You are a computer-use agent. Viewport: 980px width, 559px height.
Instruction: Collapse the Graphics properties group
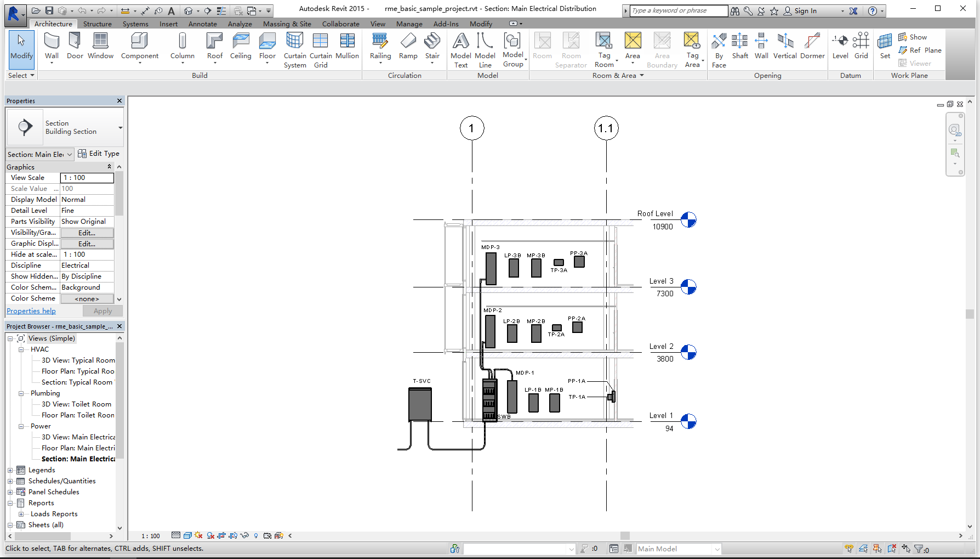tap(109, 167)
